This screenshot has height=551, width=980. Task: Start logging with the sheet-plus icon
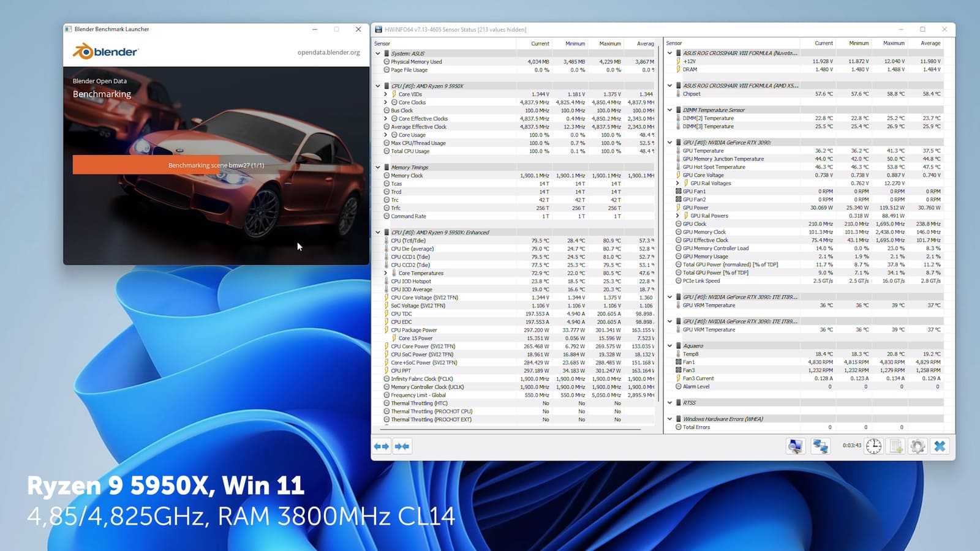coord(895,446)
